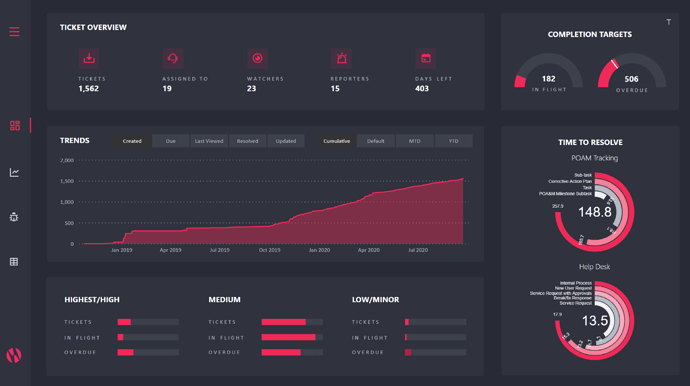This screenshot has width=690, height=386.
Task: Switch to YTD view
Action: pyautogui.click(x=454, y=141)
